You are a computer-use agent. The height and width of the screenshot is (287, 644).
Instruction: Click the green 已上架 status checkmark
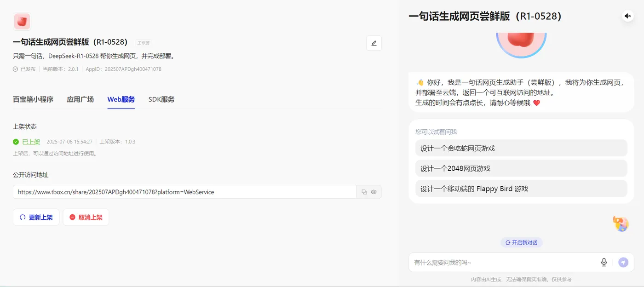coord(16,142)
